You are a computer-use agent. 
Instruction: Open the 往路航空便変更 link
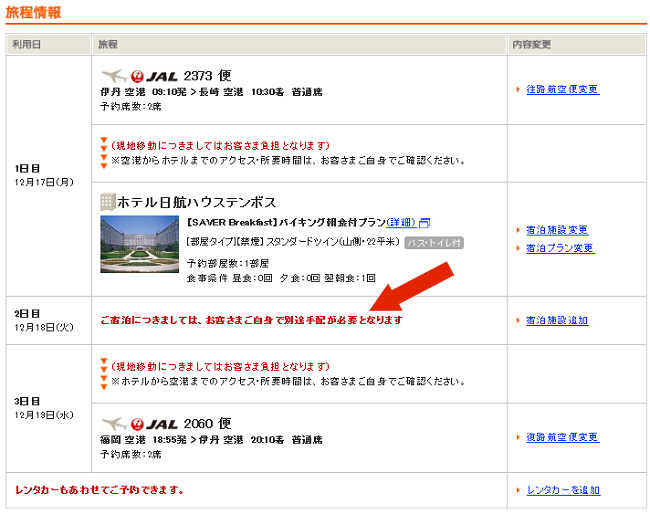pos(562,89)
